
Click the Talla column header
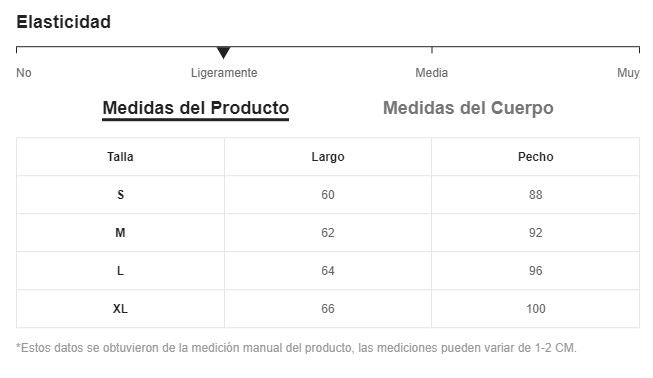tap(120, 157)
